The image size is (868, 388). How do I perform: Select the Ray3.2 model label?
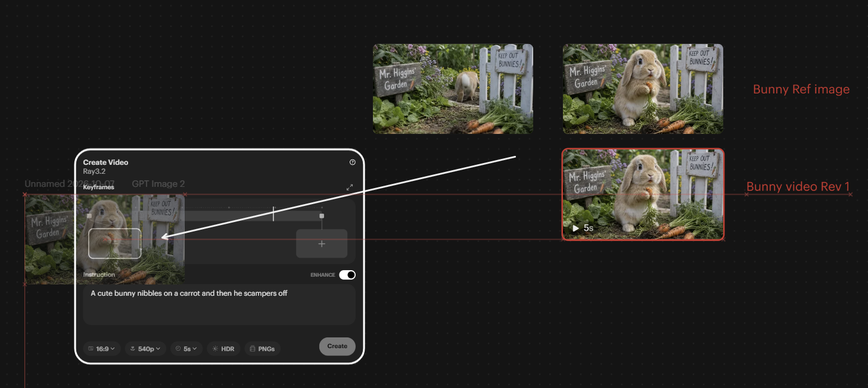click(94, 171)
